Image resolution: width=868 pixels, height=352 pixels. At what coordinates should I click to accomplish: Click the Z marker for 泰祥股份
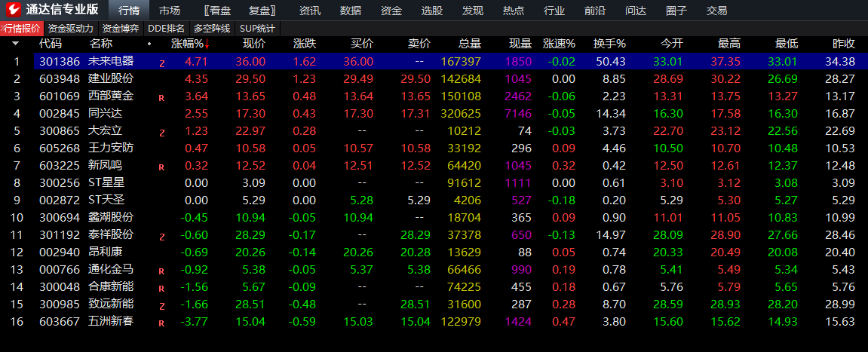click(x=162, y=237)
